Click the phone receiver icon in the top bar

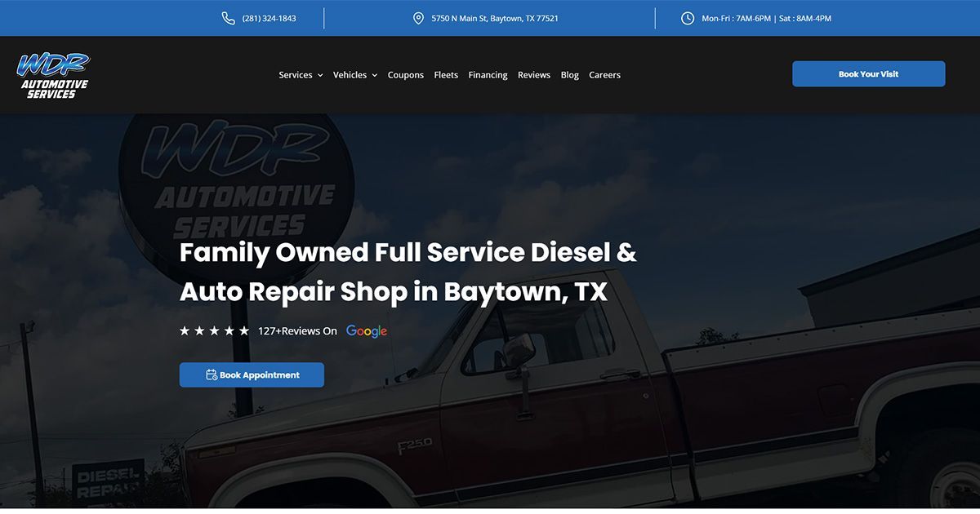[228, 17]
